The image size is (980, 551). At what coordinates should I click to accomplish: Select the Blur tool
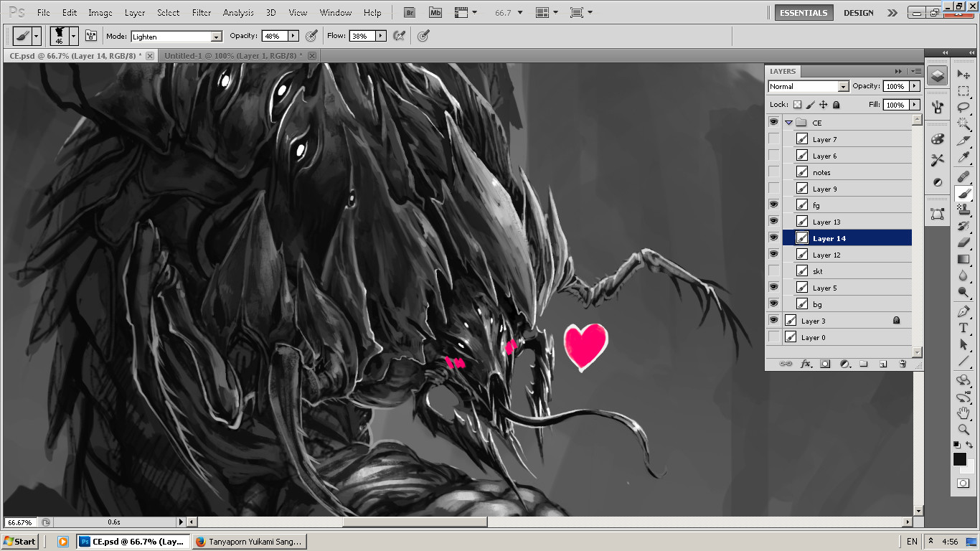[x=963, y=275]
